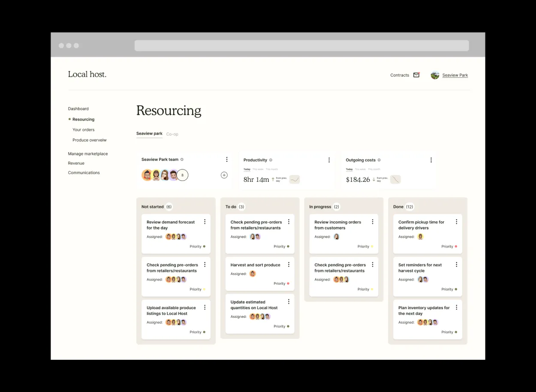Open Seaview Park team card options menu
The width and height of the screenshot is (536, 392).
point(227,160)
